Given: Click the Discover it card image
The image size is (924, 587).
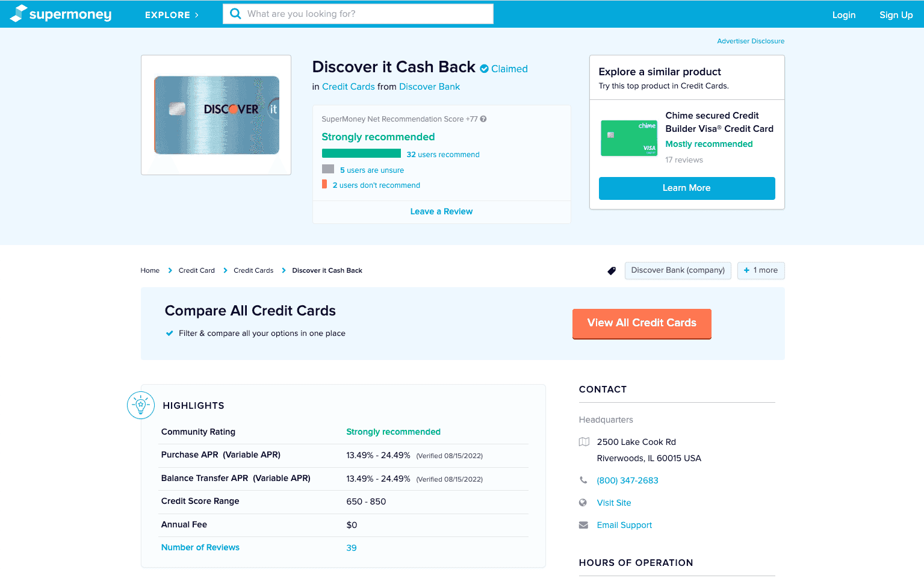Looking at the screenshot, I should [217, 115].
